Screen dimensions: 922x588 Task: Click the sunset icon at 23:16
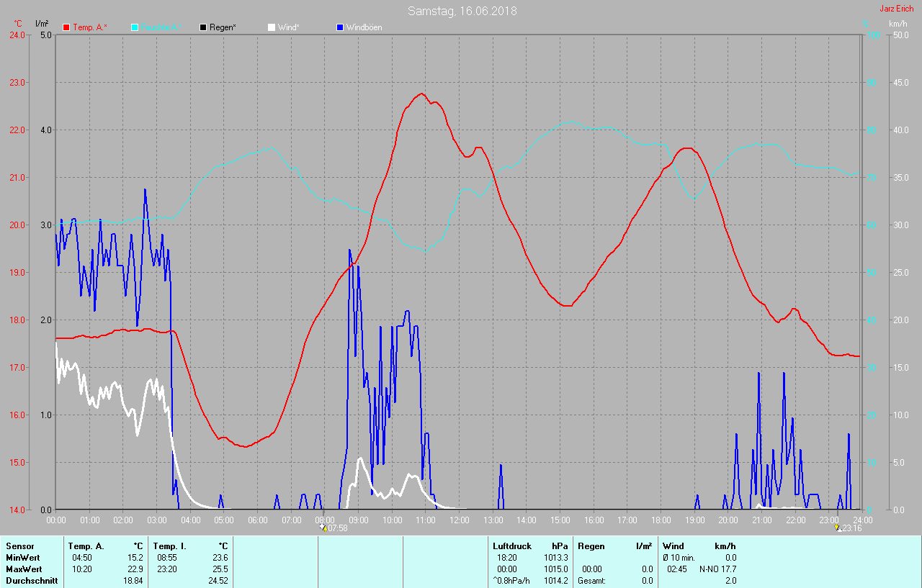tap(837, 528)
